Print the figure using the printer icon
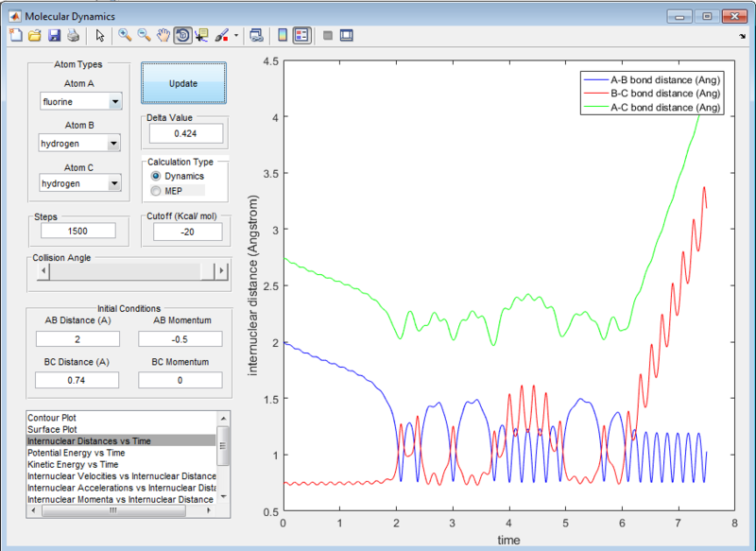 [73, 36]
